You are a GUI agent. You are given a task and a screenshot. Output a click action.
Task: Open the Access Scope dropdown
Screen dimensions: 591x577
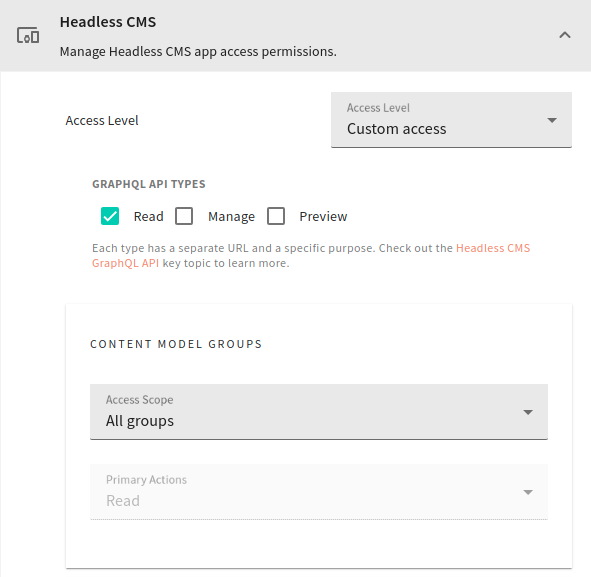tap(319, 412)
